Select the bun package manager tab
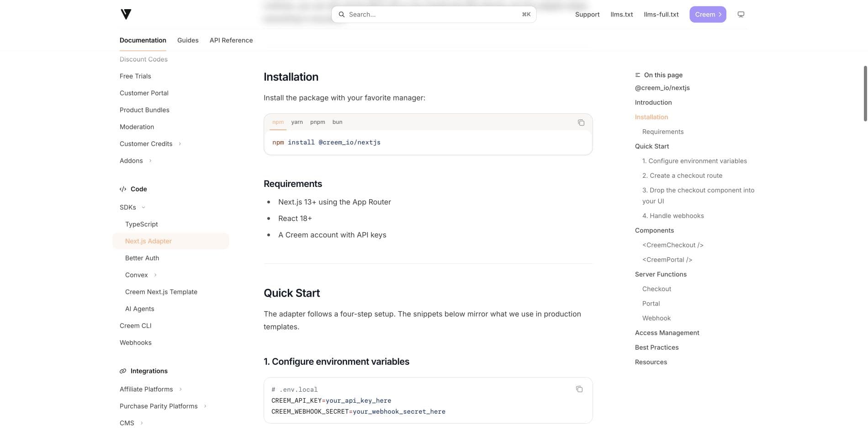The height and width of the screenshot is (431, 868). coord(338,122)
